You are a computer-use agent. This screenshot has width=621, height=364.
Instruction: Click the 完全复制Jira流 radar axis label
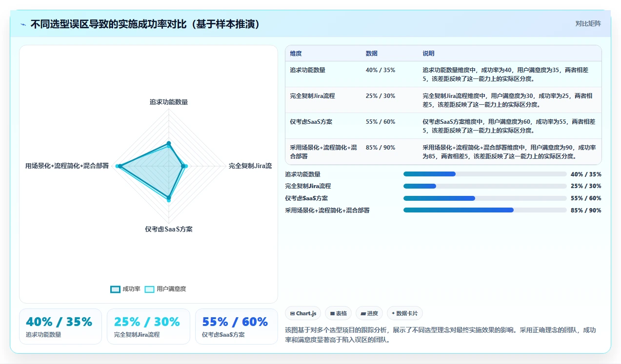250,166
